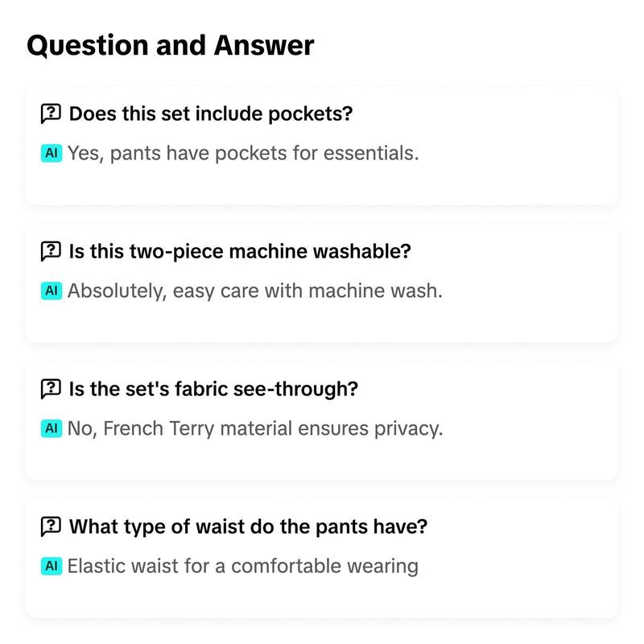Open the 'Is this two-piece machine washable?' question
The width and height of the screenshot is (644, 644).
[x=240, y=251]
